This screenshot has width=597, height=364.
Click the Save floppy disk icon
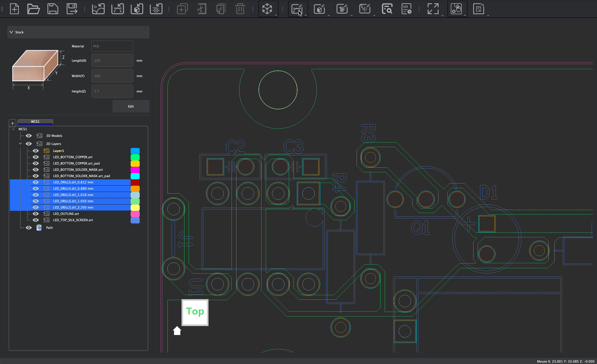53,9
